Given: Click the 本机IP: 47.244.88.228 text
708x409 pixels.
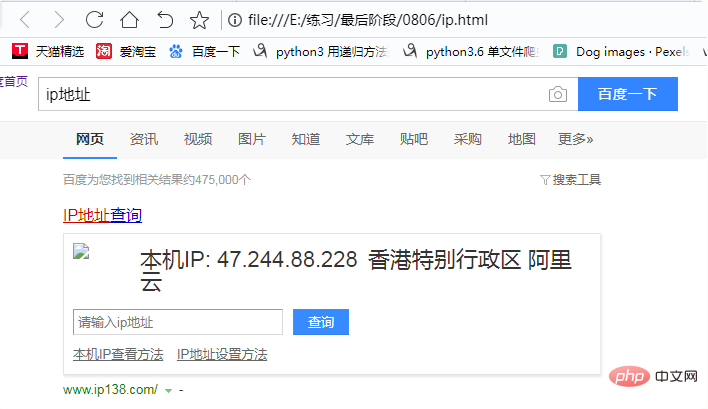Looking at the screenshot, I should pyautogui.click(x=249, y=260).
